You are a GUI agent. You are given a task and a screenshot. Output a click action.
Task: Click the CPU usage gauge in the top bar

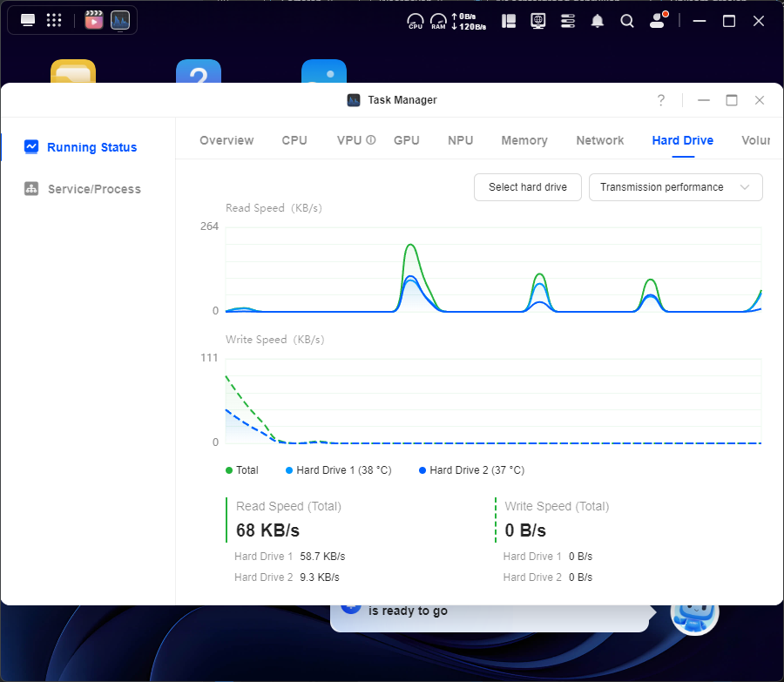[x=416, y=21]
